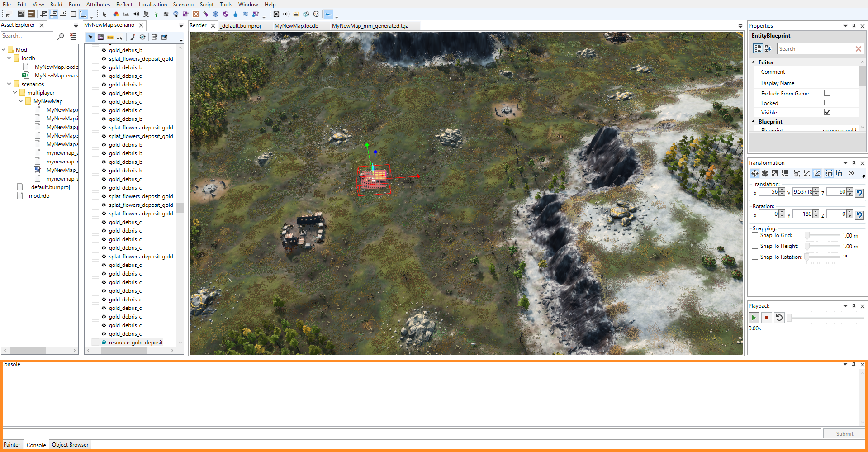The width and height of the screenshot is (868, 452).
Task: Click the Snap To Grid slider
Action: (x=822, y=235)
